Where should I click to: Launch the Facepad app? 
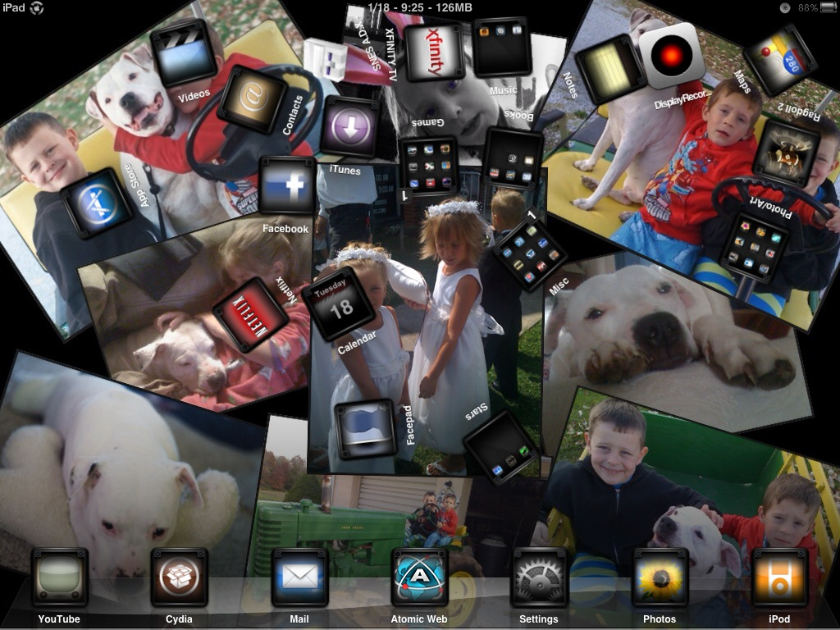(x=365, y=428)
